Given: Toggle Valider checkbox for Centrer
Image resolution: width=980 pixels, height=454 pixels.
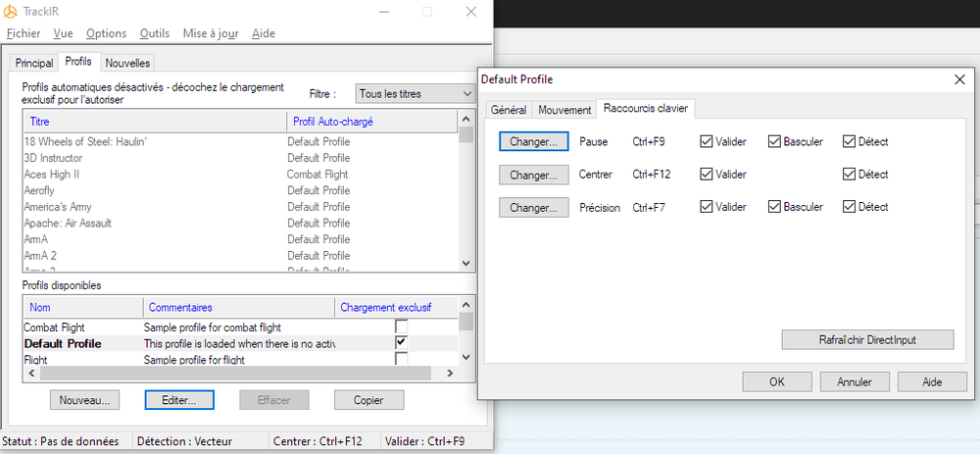Looking at the screenshot, I should click(x=707, y=175).
